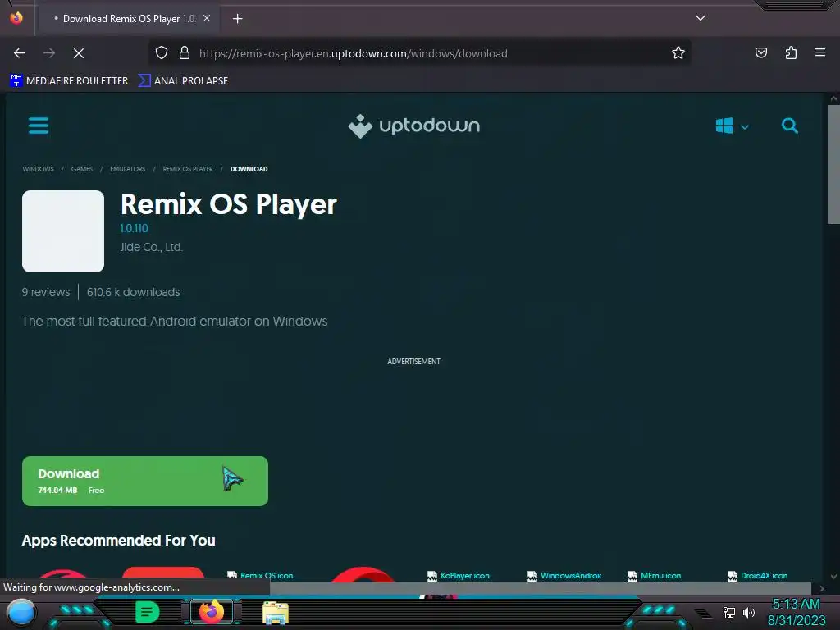Expand the list all tabs chevron
The width and height of the screenshot is (840, 630).
[x=701, y=18]
